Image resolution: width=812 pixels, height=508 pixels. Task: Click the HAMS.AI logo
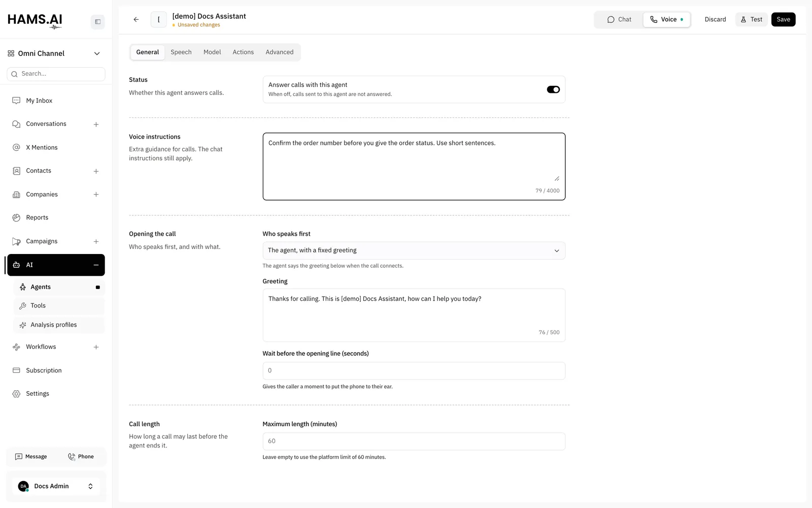(35, 21)
